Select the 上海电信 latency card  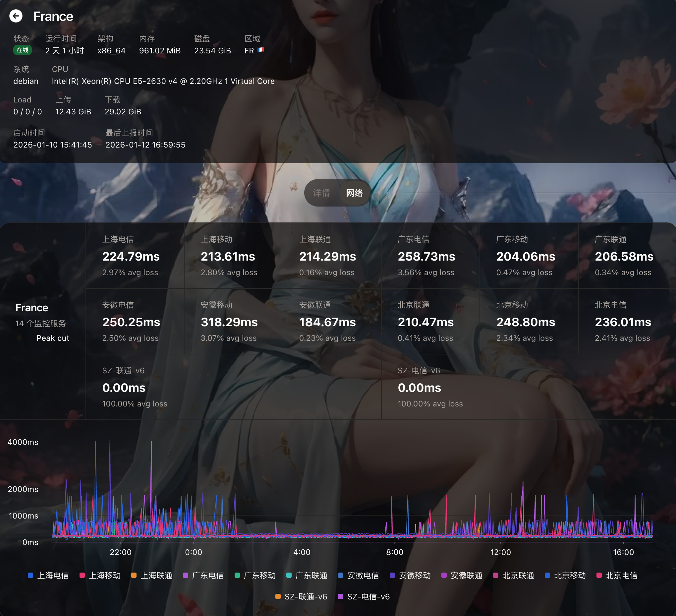click(x=135, y=256)
